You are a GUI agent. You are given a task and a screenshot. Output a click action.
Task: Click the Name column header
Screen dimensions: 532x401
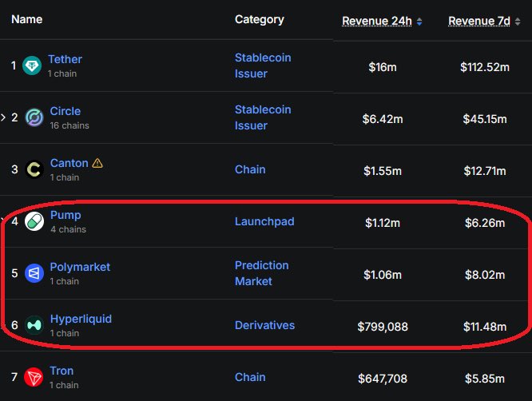click(27, 19)
